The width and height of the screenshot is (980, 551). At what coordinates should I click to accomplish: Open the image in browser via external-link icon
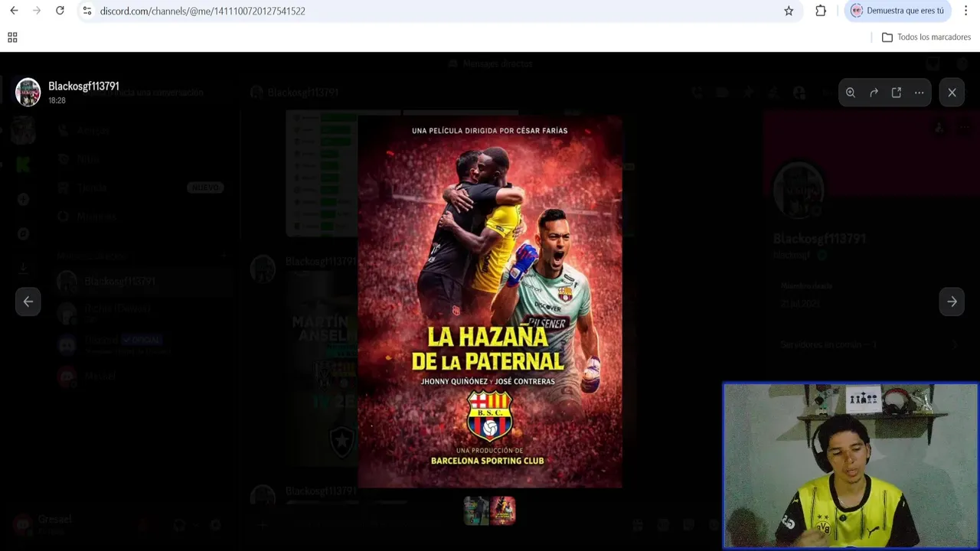897,93
